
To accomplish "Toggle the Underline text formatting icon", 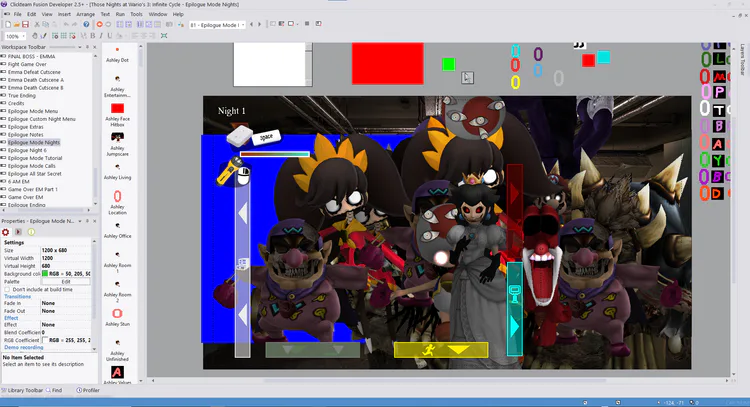I will [110, 36].
